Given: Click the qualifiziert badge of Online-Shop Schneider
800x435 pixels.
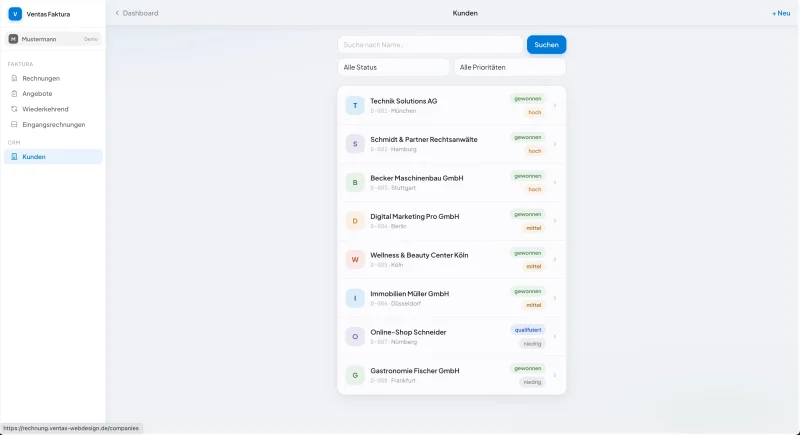Looking at the screenshot, I should tap(528, 330).
